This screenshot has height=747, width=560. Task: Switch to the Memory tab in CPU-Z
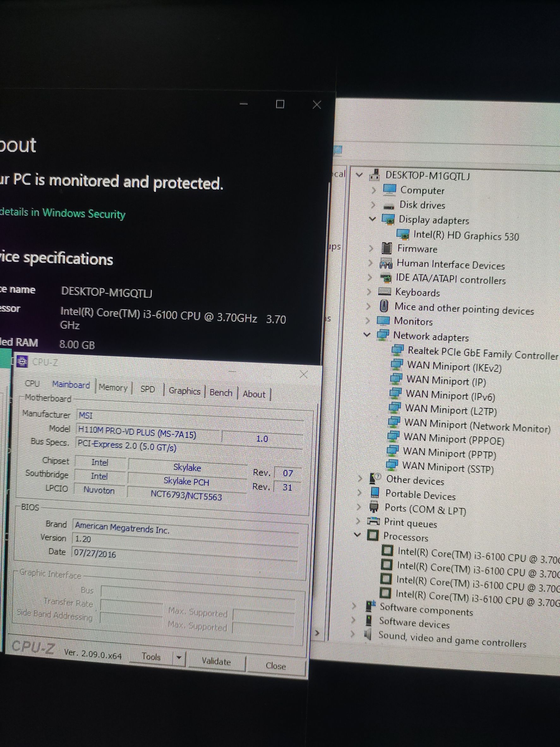[x=113, y=388]
